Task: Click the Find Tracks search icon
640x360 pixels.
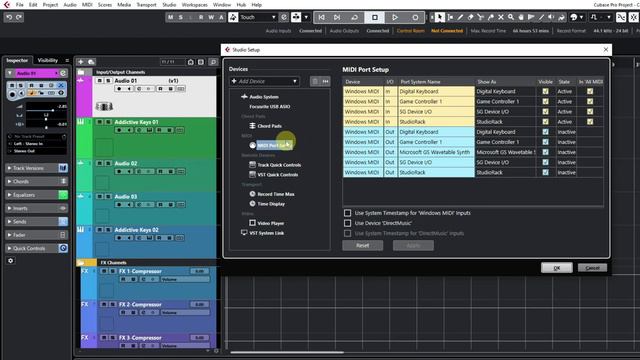Action: click(x=213, y=62)
